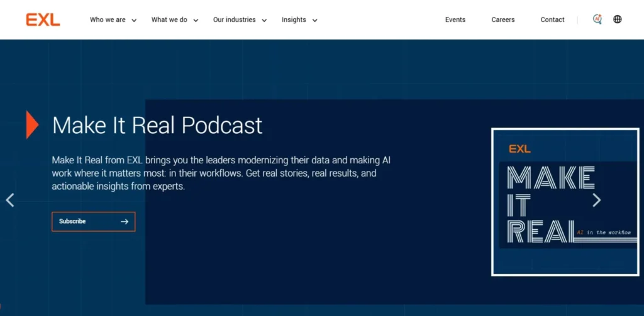
Task: Click the orange triangle beside the podcast heading
Action: tap(32, 124)
